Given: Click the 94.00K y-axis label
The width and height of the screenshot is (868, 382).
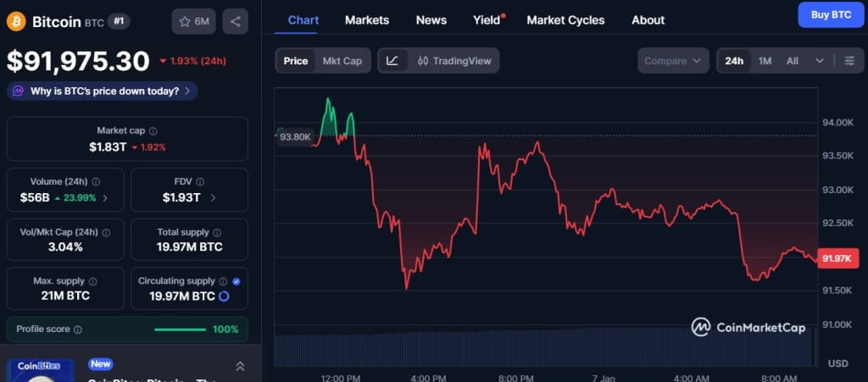Looking at the screenshot, I should (x=838, y=122).
